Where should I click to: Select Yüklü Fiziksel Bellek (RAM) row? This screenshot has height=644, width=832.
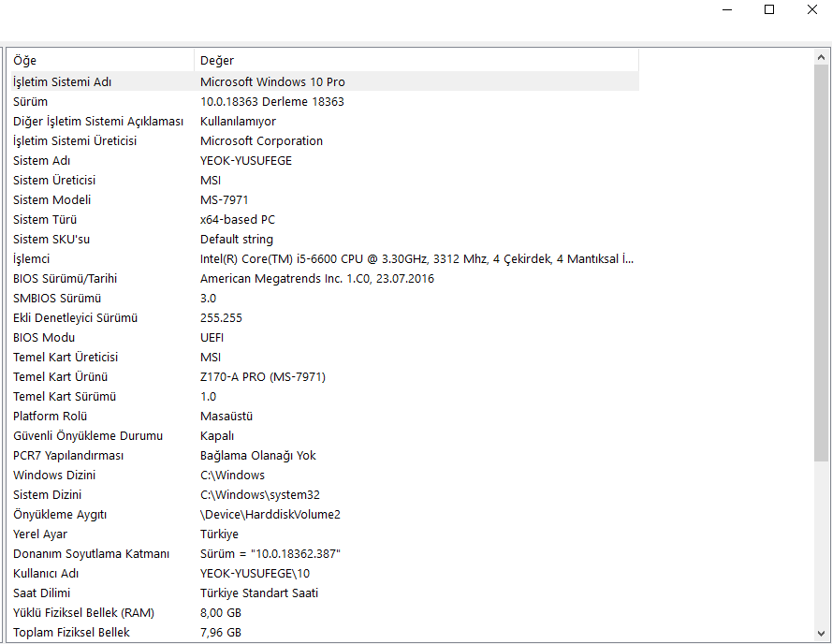pyautogui.click(x=326, y=612)
